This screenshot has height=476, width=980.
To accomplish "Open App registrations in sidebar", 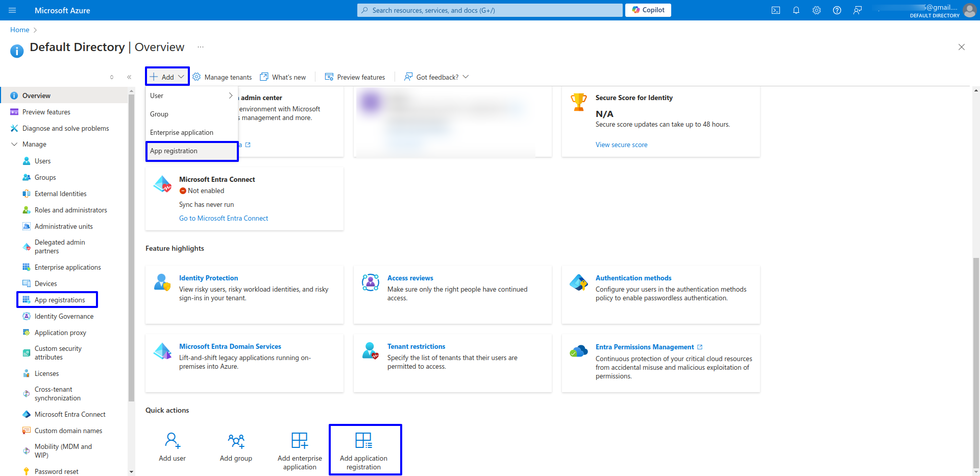I will click(60, 300).
